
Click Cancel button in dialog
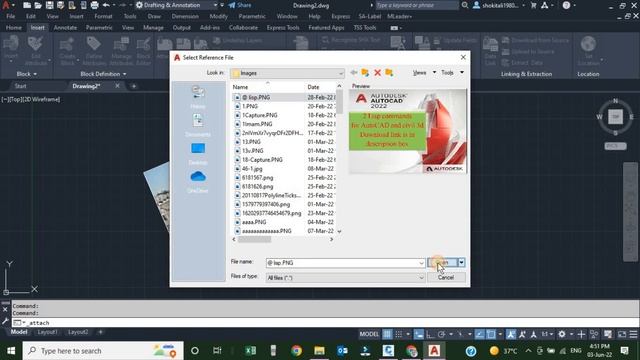click(446, 278)
